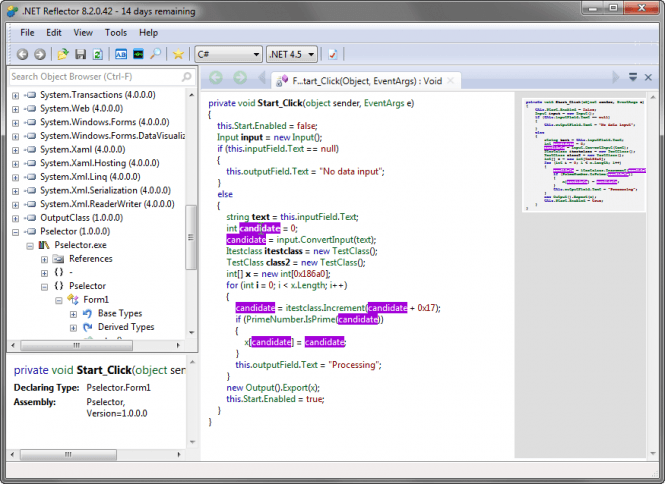Click the checkmark options icon in toolbar
This screenshot has width=665, height=484.
[x=332, y=54]
